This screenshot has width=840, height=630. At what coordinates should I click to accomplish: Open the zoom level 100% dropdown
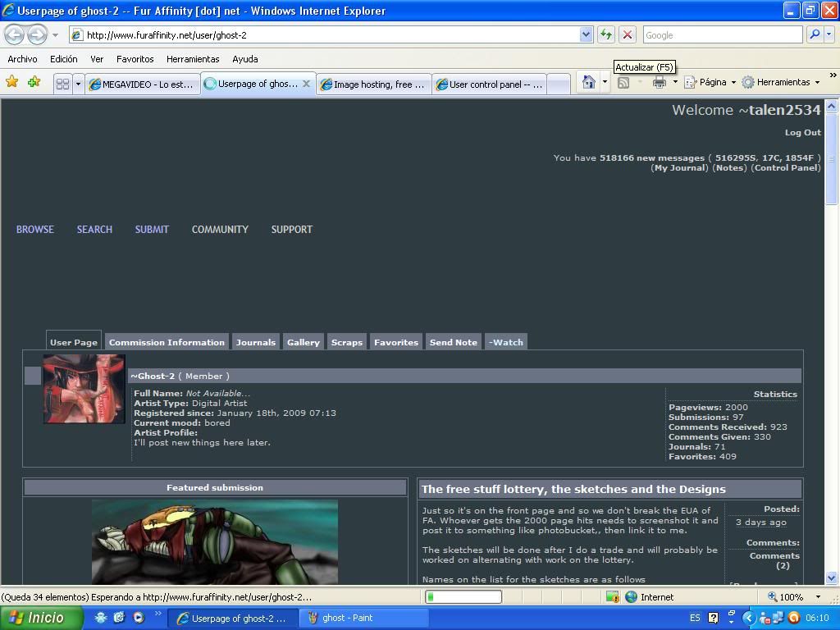pos(817,596)
